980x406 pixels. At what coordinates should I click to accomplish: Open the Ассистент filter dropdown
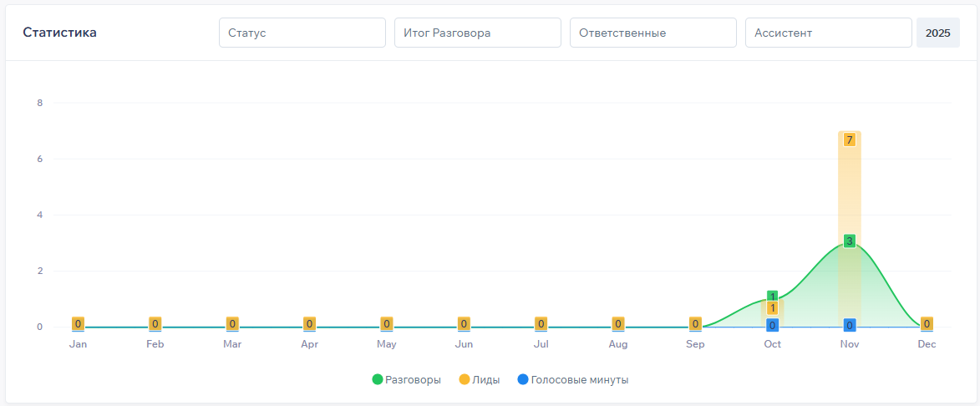[x=828, y=33]
